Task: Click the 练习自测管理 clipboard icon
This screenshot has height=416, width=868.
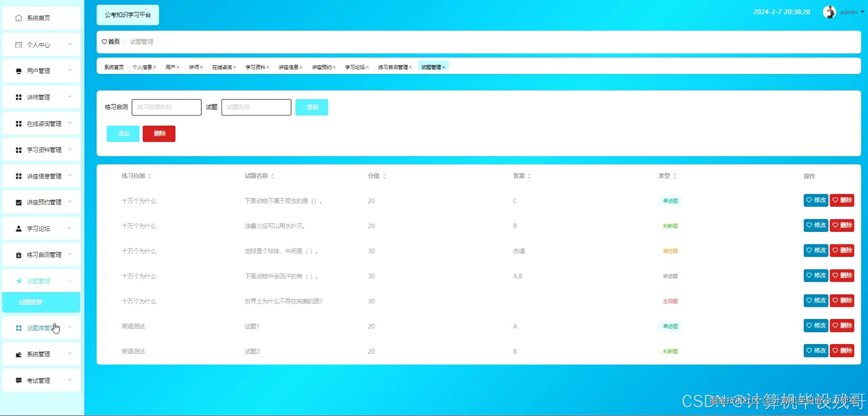Action: coord(19,255)
